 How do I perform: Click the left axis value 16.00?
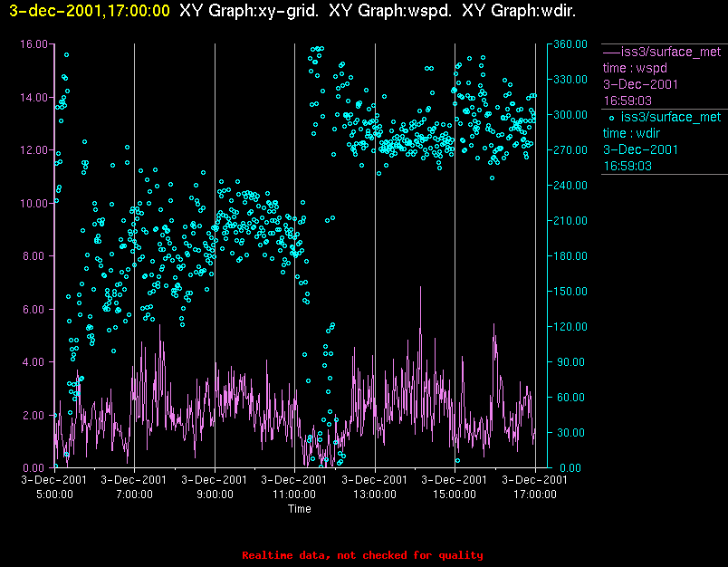[x=34, y=44]
